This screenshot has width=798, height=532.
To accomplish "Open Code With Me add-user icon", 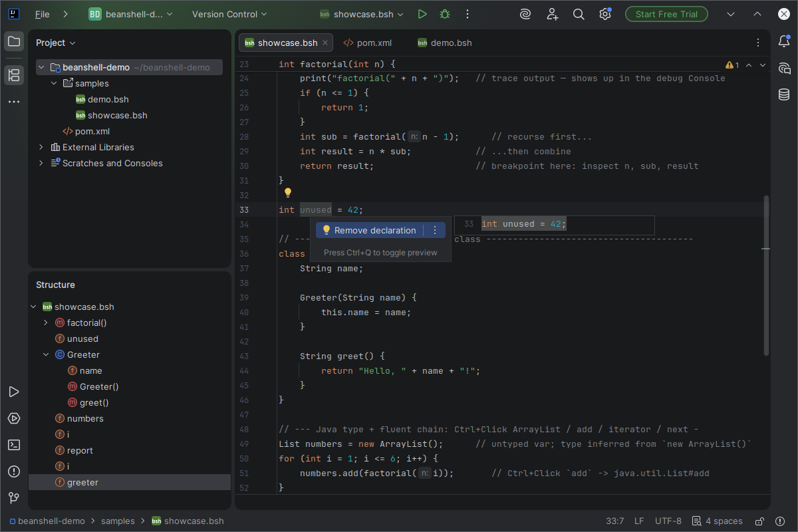I will pos(553,14).
